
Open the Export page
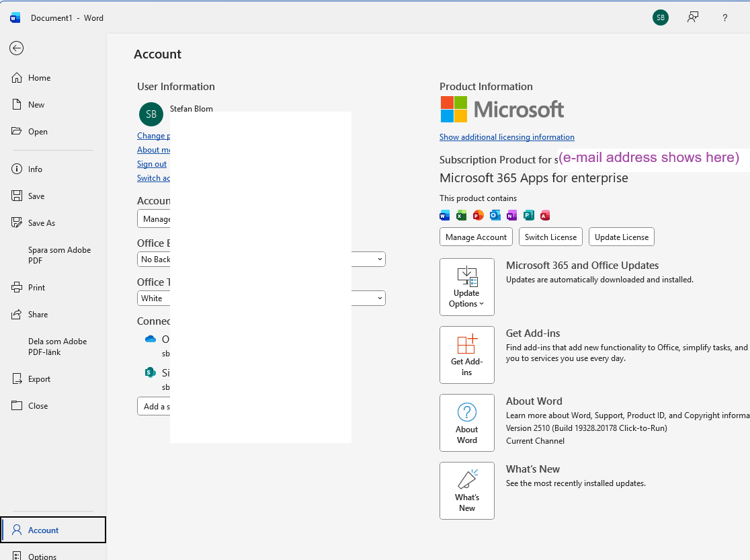[52, 378]
